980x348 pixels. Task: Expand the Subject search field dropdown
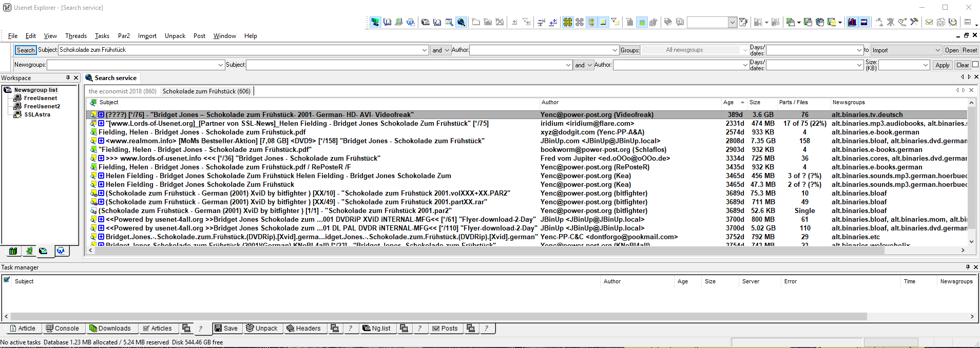tap(425, 50)
